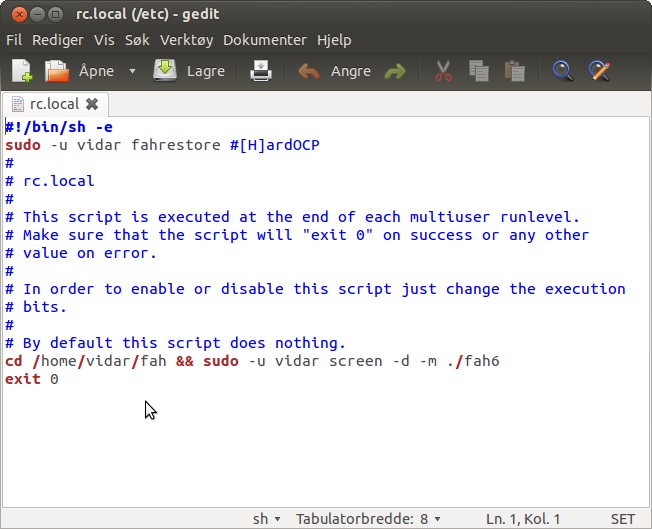The image size is (652, 529).
Task: Click the 'Make sure that the script' line
Action: [297, 235]
